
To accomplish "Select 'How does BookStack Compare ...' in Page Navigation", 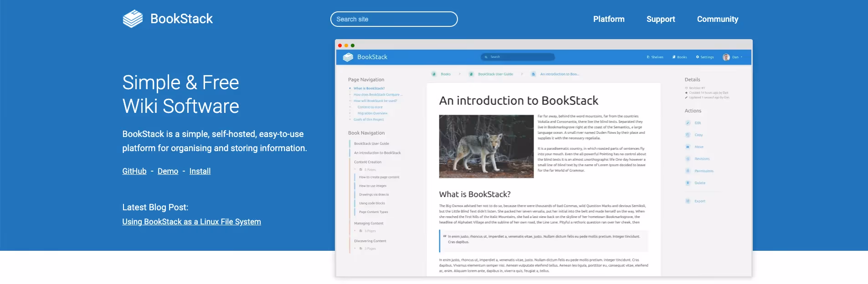I will (378, 95).
